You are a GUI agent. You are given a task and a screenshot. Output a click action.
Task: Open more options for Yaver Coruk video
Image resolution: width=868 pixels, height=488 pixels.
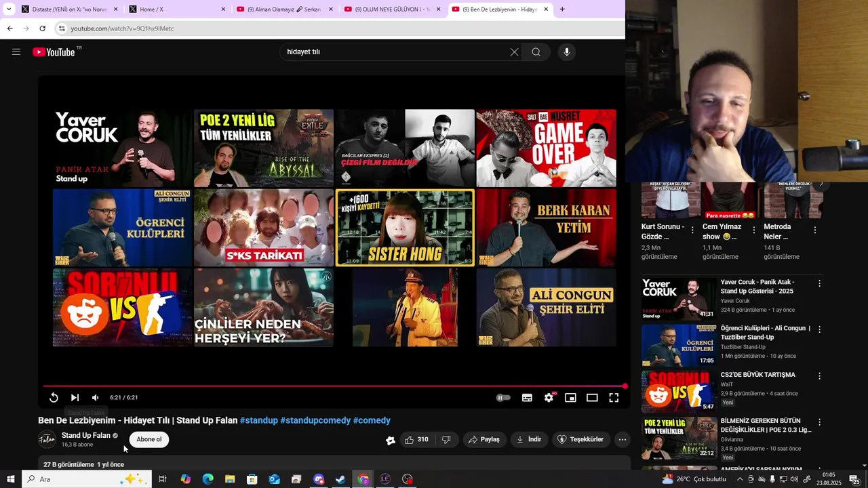point(819,283)
